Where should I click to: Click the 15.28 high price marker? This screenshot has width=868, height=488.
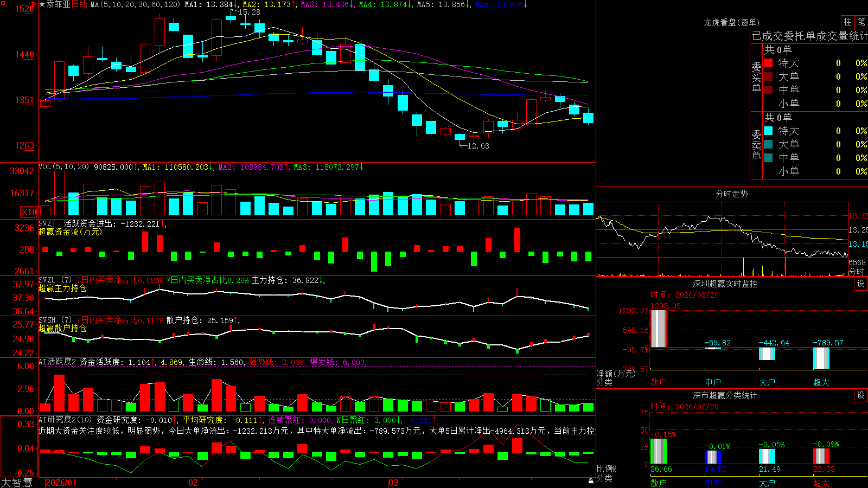[x=249, y=12]
